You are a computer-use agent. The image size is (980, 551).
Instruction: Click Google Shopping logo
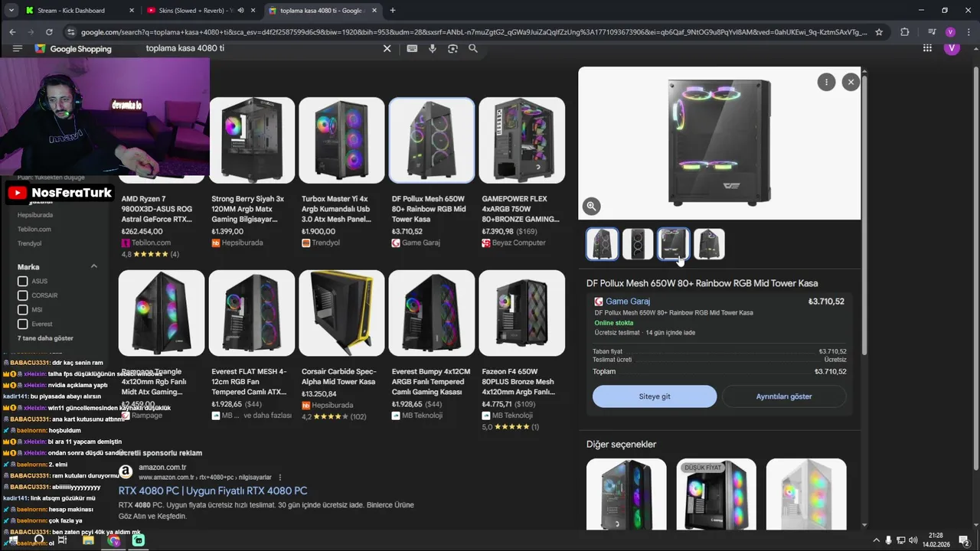(73, 48)
